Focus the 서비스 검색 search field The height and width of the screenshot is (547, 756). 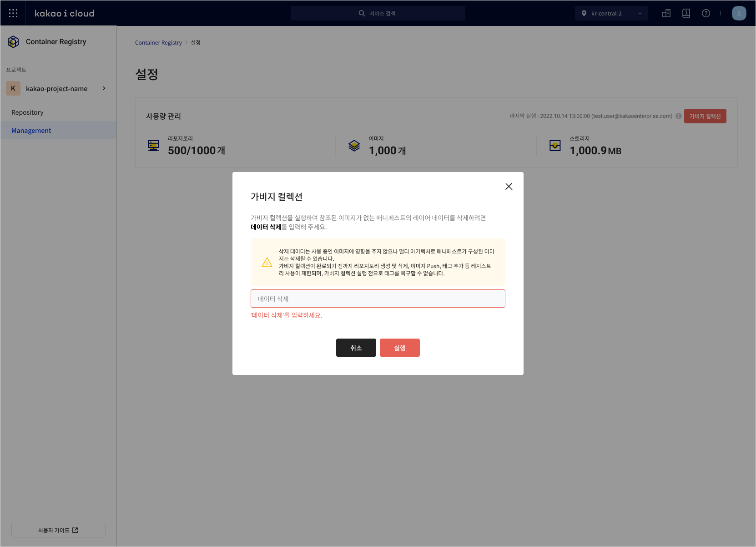(x=378, y=13)
